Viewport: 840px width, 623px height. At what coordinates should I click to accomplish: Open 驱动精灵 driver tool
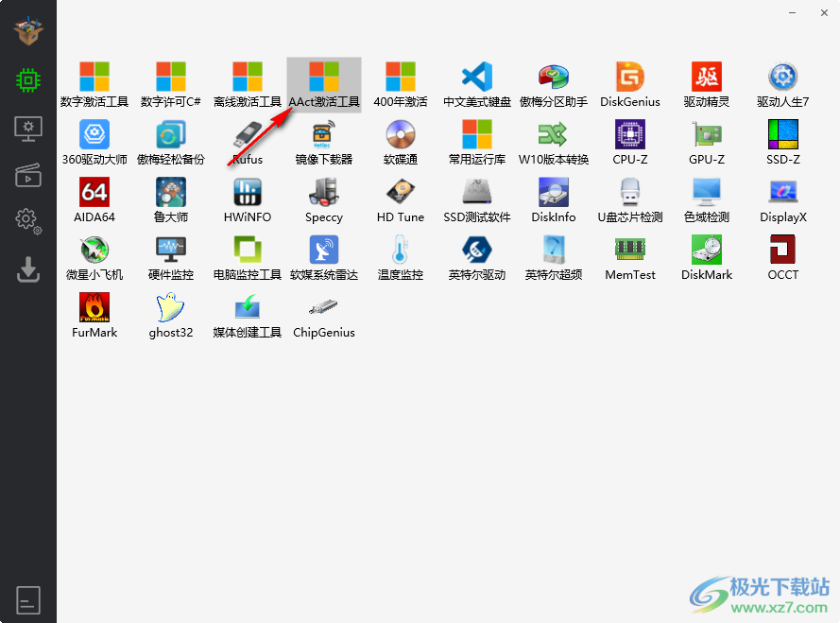coord(707,85)
